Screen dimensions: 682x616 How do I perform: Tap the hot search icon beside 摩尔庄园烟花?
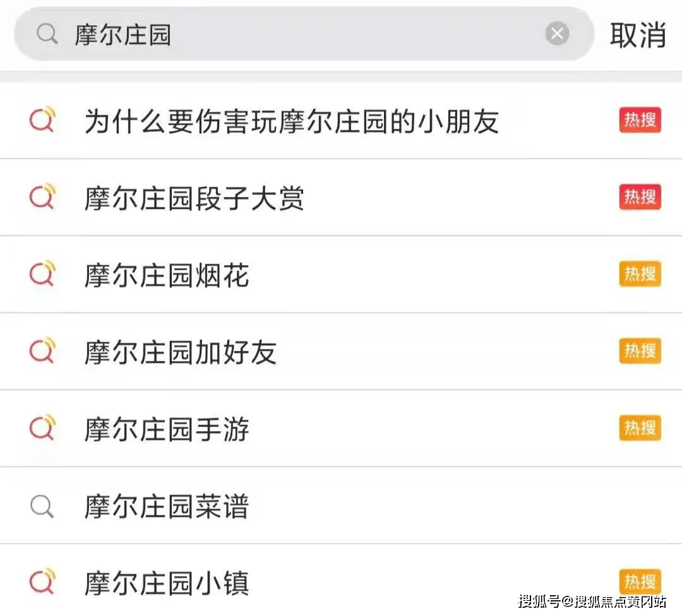pos(43,274)
